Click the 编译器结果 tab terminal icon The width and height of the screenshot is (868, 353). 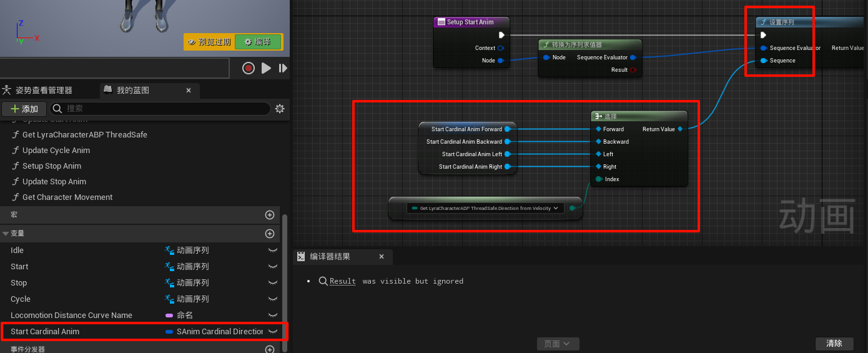click(301, 257)
